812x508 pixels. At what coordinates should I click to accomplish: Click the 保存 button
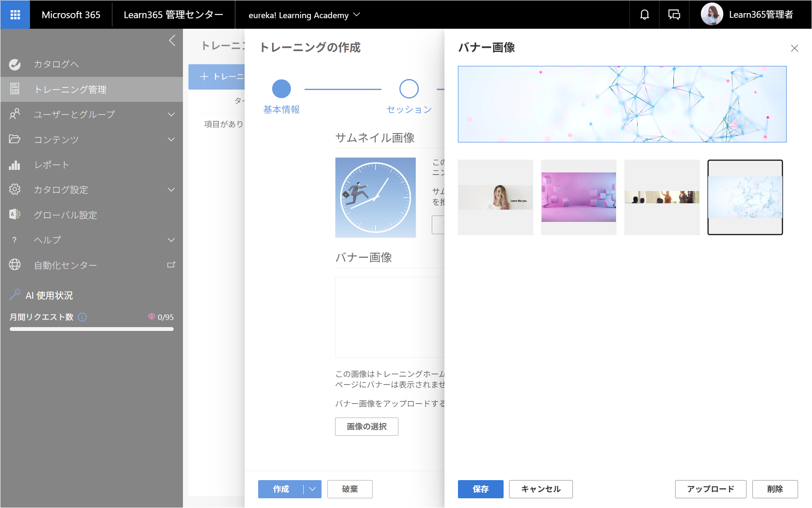point(481,489)
